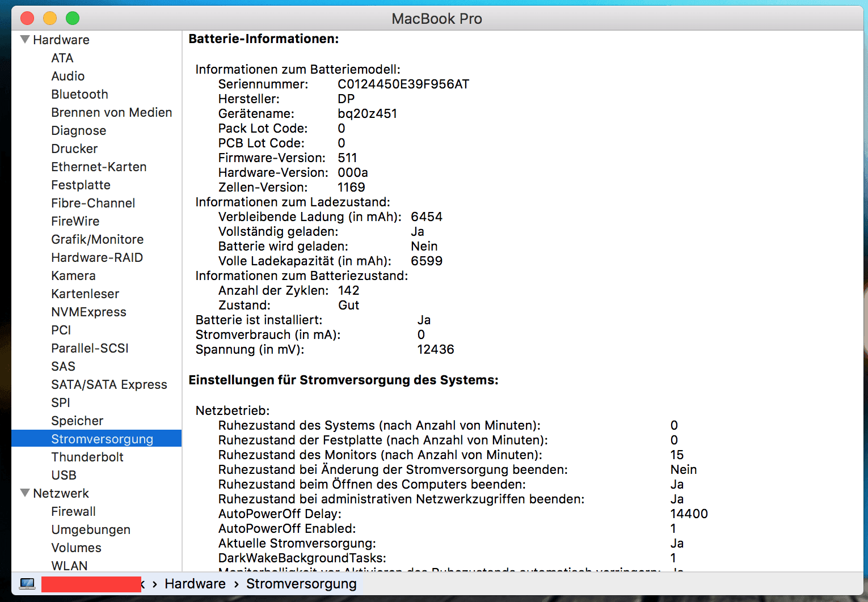Screen dimensions: 868x602
Task: Open Firewall under Netzwerk
Action: [74, 511]
